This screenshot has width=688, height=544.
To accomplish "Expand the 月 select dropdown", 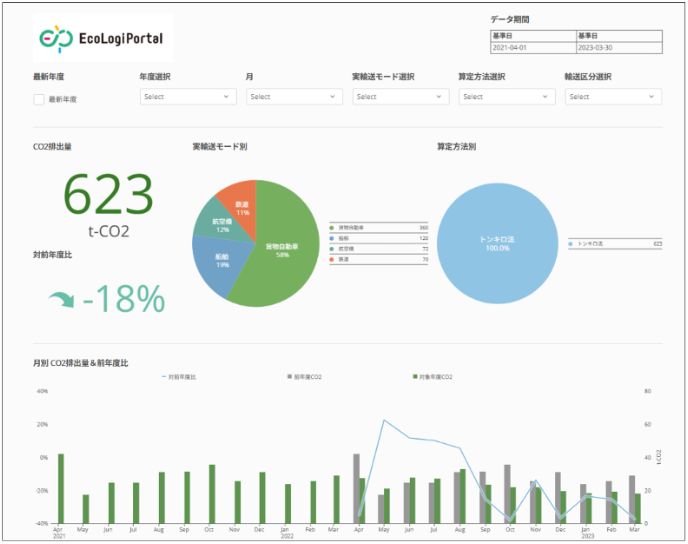I will click(x=293, y=97).
